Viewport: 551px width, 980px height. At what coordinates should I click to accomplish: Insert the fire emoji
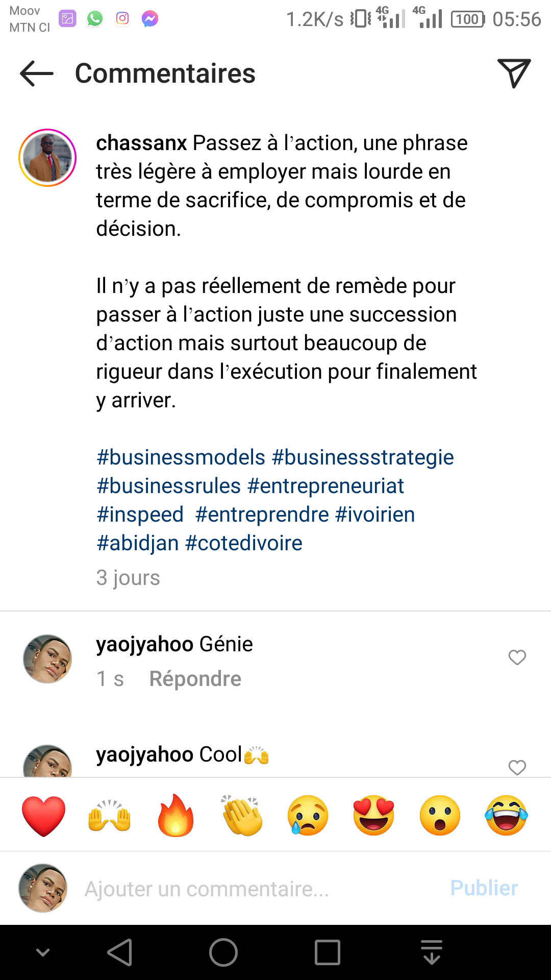tap(176, 815)
